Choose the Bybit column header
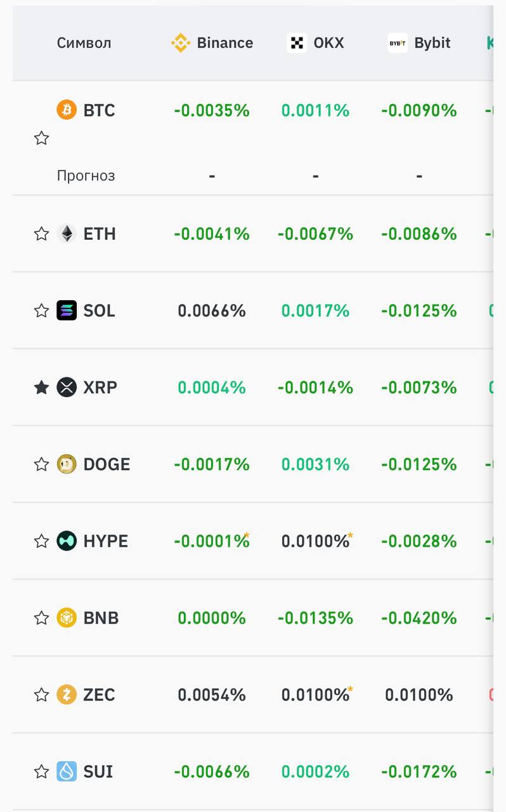The image size is (506, 812). point(419,43)
